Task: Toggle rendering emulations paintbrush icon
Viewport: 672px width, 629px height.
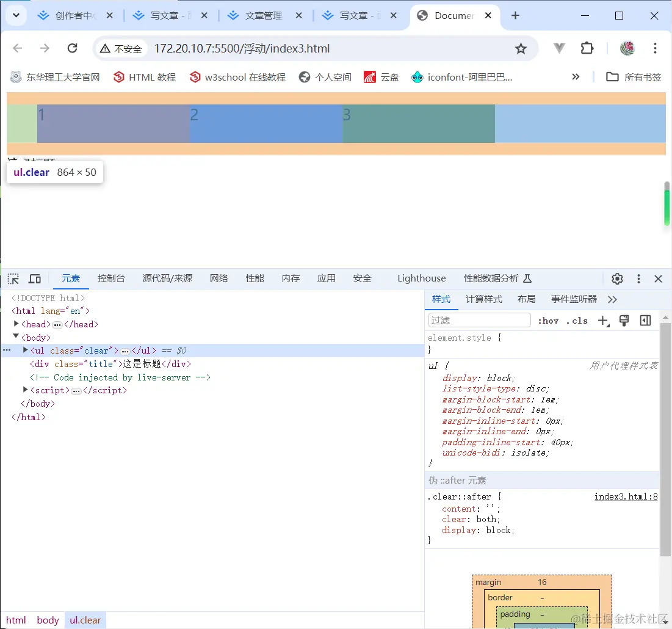Action: pyautogui.click(x=624, y=321)
